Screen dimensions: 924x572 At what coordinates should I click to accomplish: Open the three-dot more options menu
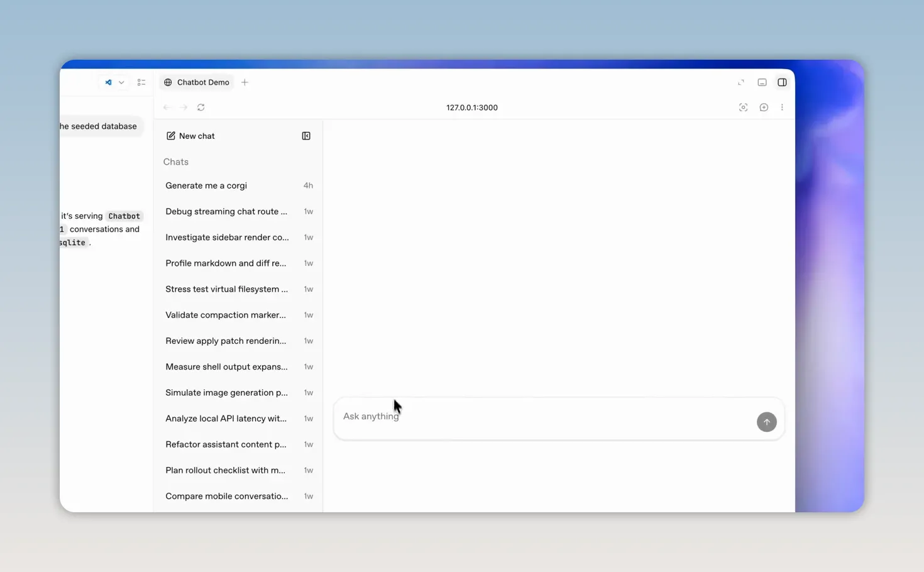782,107
